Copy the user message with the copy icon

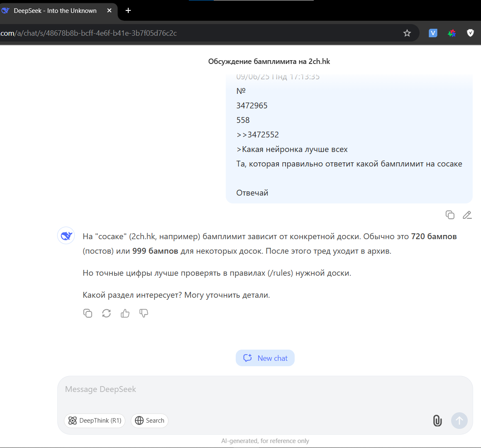(x=450, y=215)
